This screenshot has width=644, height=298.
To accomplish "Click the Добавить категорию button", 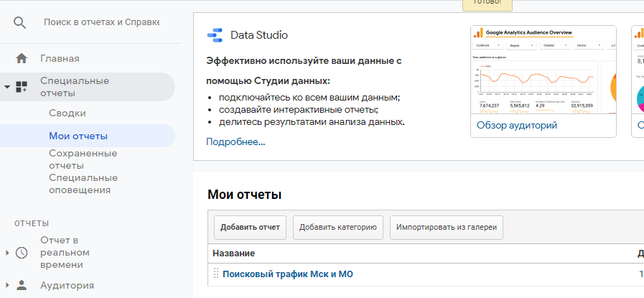I will tap(338, 228).
